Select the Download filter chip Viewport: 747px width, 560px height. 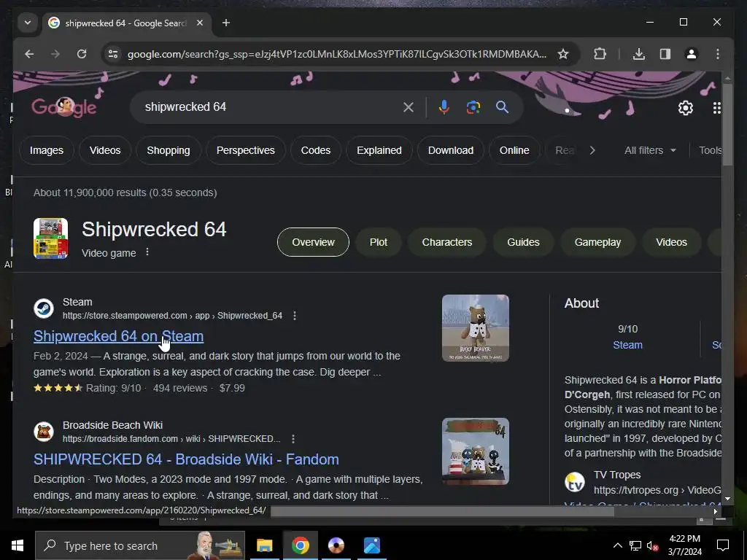click(451, 150)
